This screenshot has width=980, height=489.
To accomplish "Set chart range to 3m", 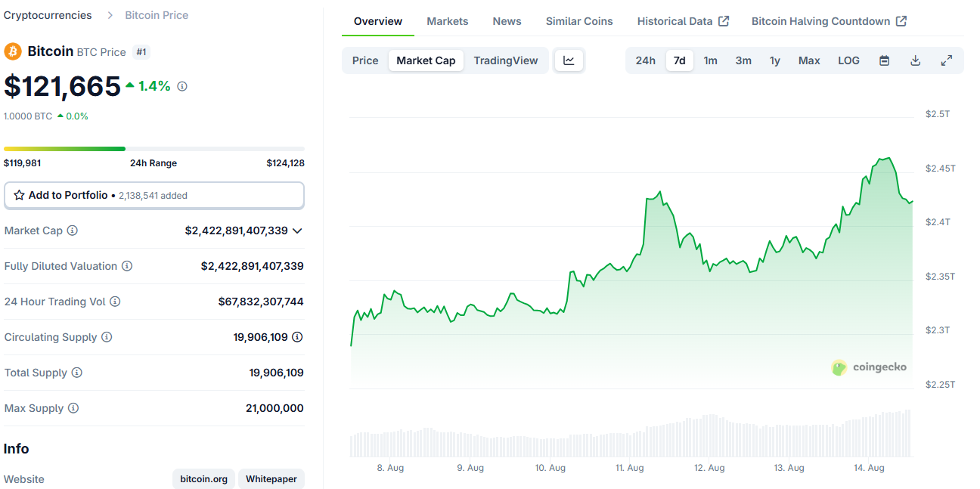I will pos(743,60).
